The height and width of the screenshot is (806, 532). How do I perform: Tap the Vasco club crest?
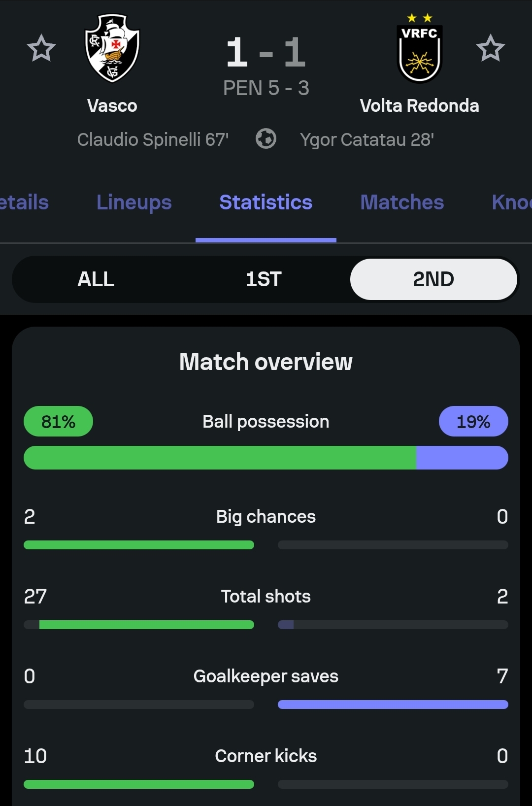pos(112,48)
